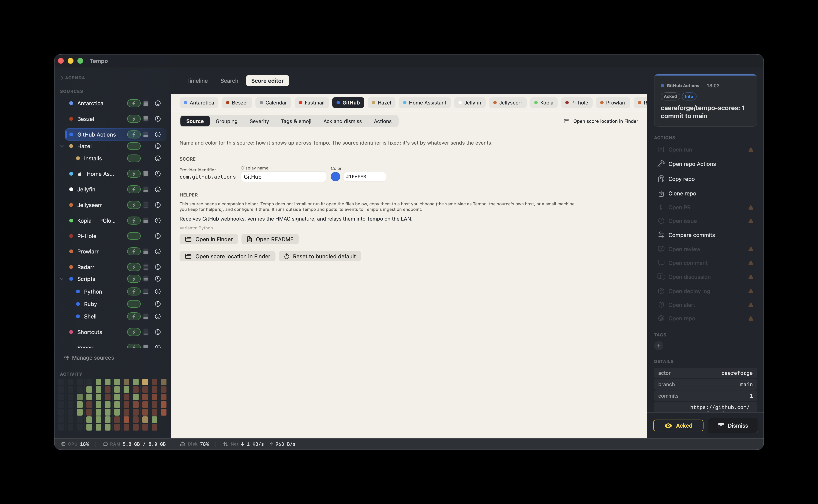This screenshot has width=818, height=504.
Task: Toggle the Shell source switch
Action: click(134, 316)
